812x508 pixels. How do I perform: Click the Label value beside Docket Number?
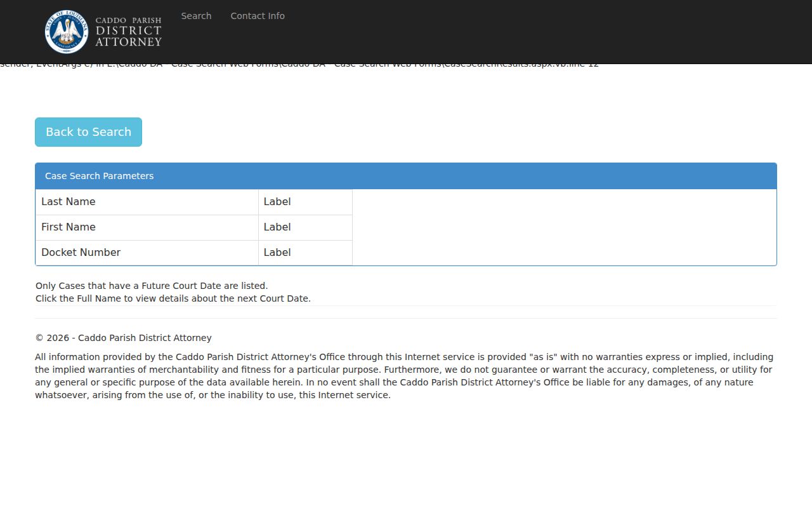pos(277,253)
